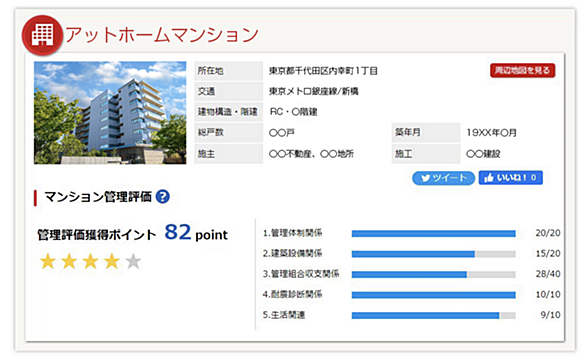Click the apartment building photo
This screenshot has width=586, height=363.
(110, 113)
